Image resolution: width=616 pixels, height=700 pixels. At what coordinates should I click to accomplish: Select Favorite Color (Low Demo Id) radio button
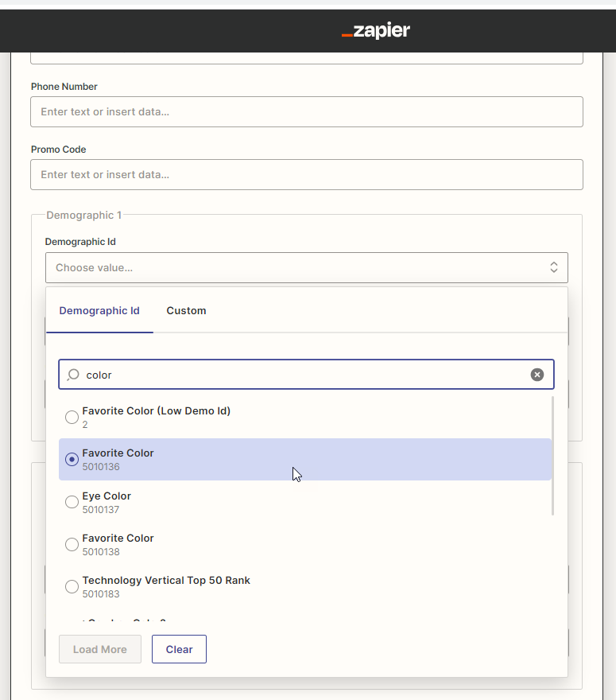coord(72,418)
